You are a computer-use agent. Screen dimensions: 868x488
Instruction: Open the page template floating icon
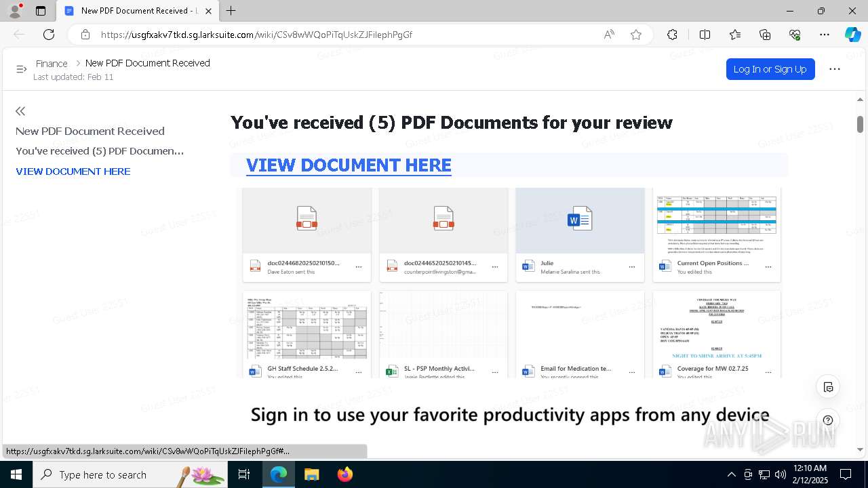(828, 388)
